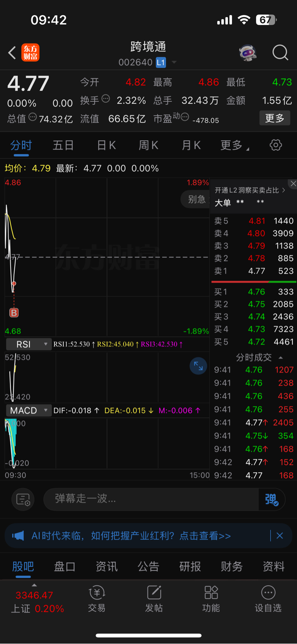Select the 股吧 tab
This screenshot has height=644, width=297.
click(x=23, y=567)
